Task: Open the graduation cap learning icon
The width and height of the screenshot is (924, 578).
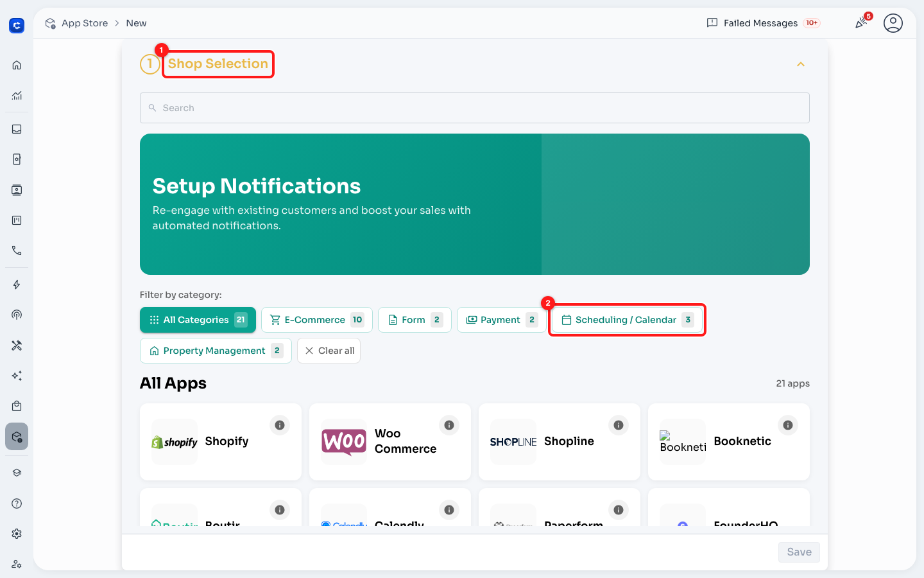Action: click(x=17, y=473)
